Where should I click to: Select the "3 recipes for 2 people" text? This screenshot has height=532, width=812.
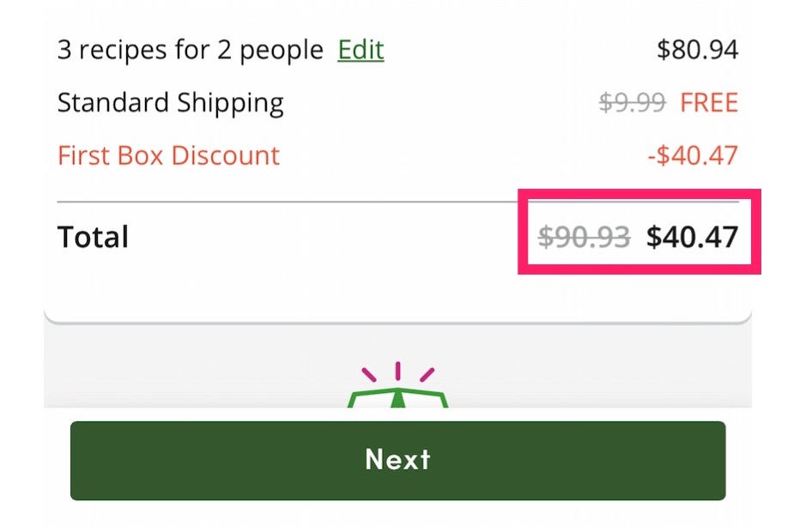point(190,50)
